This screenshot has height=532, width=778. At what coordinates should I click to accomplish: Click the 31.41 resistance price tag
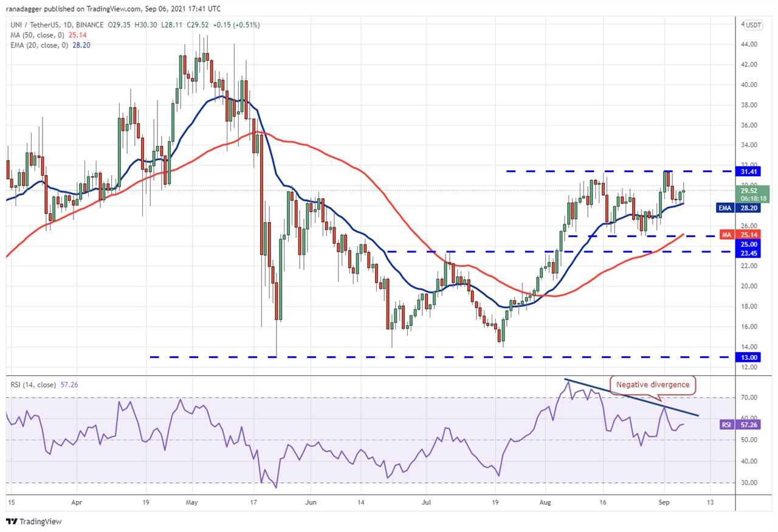coord(748,171)
